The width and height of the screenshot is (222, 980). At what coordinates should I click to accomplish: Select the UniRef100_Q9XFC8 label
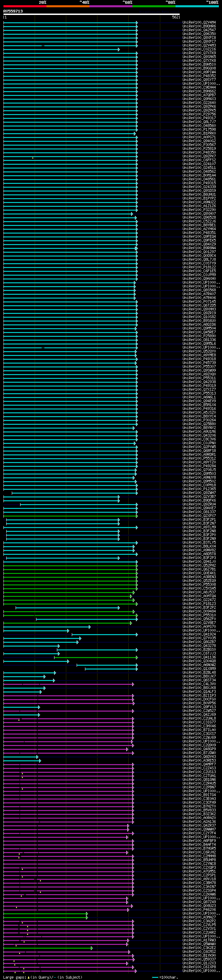tap(199, 38)
